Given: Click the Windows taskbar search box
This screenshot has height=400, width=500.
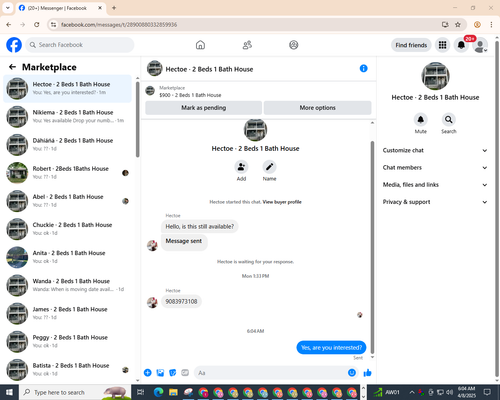Looking at the screenshot, I should 75,392.
